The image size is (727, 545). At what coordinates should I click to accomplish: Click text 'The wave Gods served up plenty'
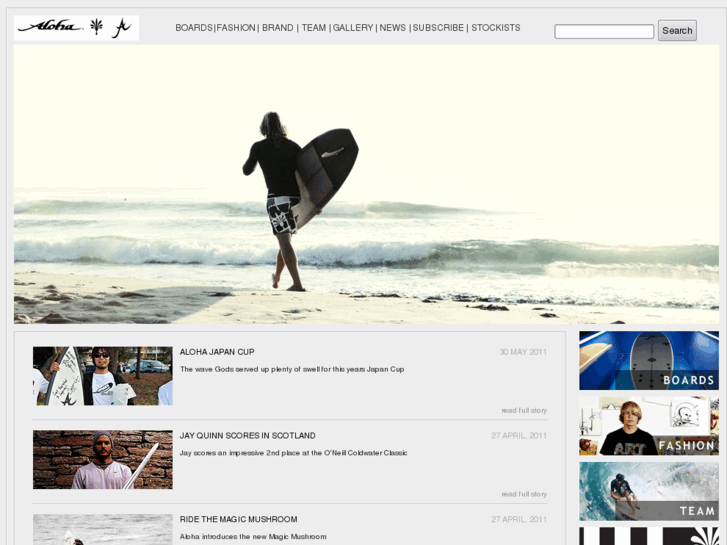pyautogui.click(x=292, y=369)
